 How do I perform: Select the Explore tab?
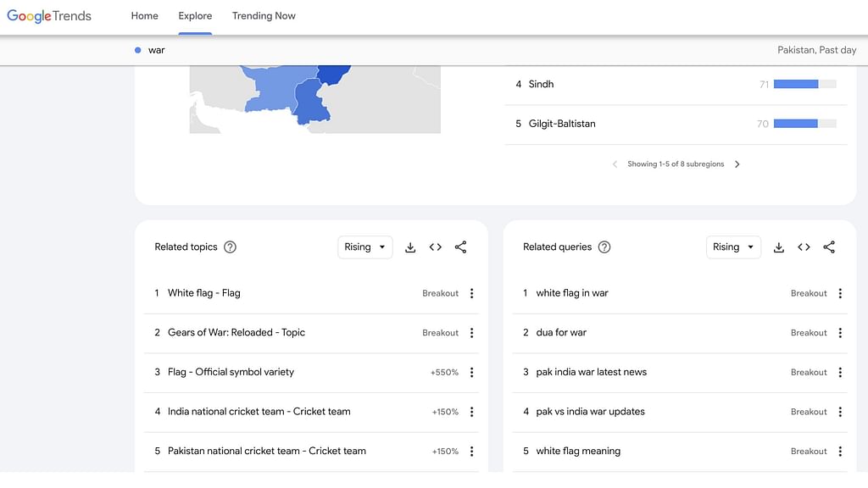tap(195, 16)
